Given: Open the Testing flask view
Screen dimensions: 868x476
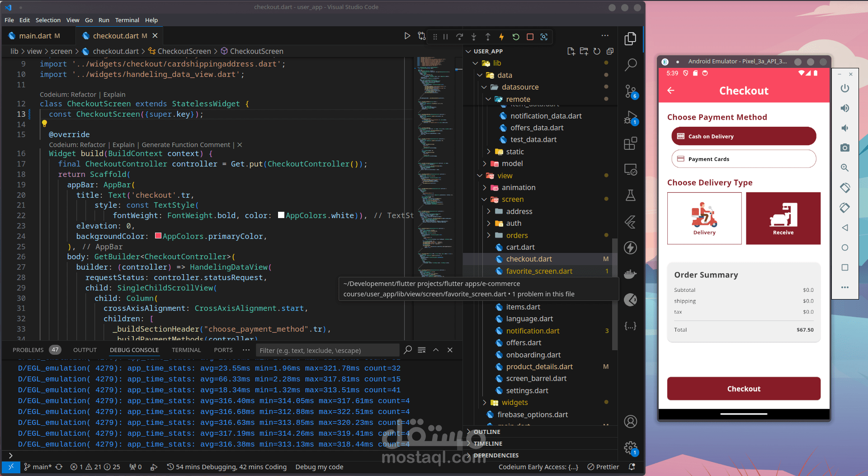Looking at the screenshot, I should [630, 195].
